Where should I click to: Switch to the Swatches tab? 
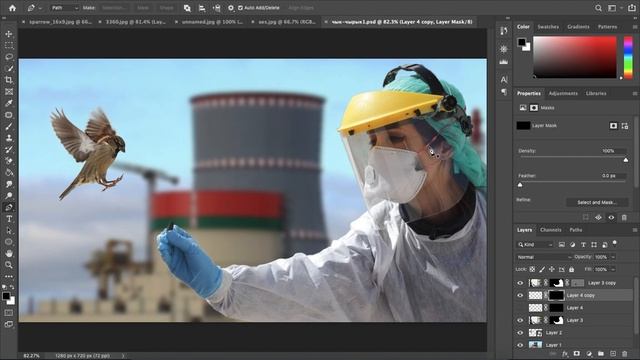[548, 27]
